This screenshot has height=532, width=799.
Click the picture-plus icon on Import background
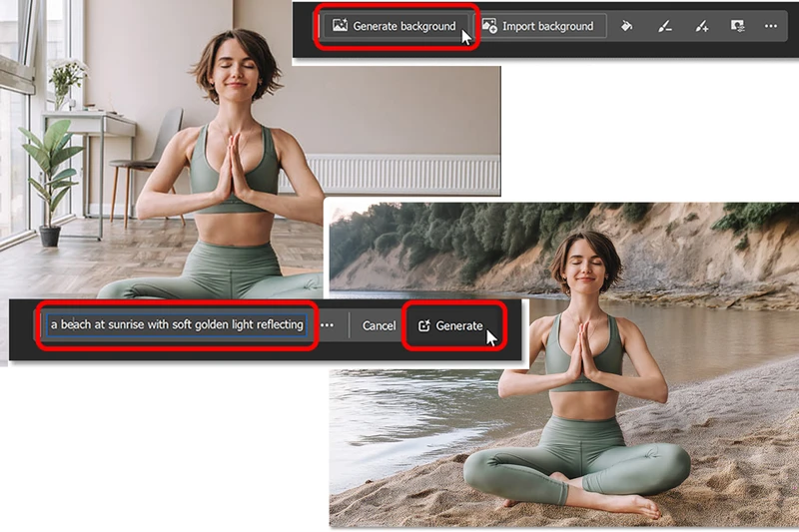489,26
